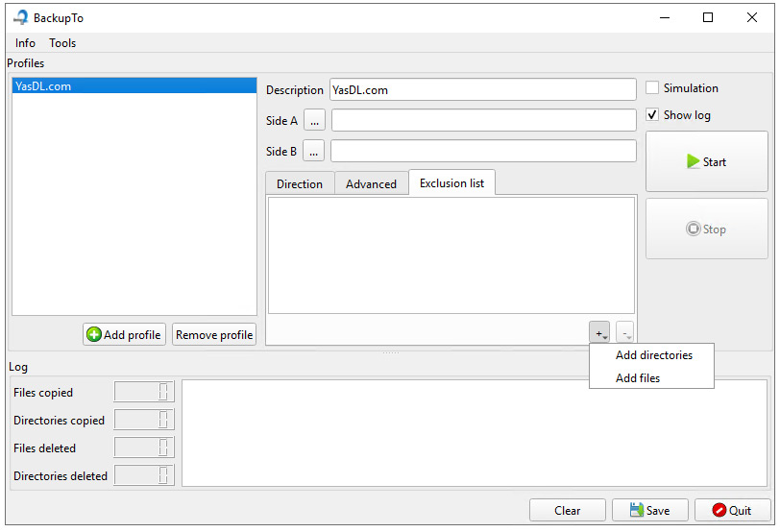The height and width of the screenshot is (532, 780).
Task: Click the Side B path field
Action: (x=483, y=151)
